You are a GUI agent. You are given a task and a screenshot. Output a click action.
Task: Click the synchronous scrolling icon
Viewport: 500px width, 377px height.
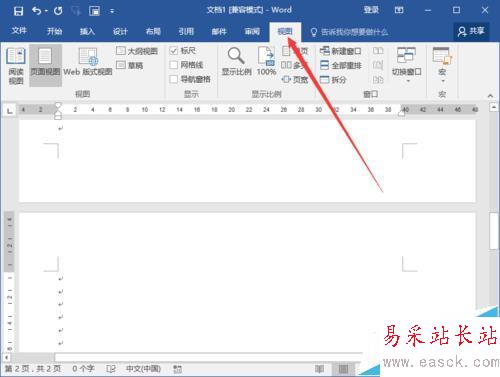(378, 65)
